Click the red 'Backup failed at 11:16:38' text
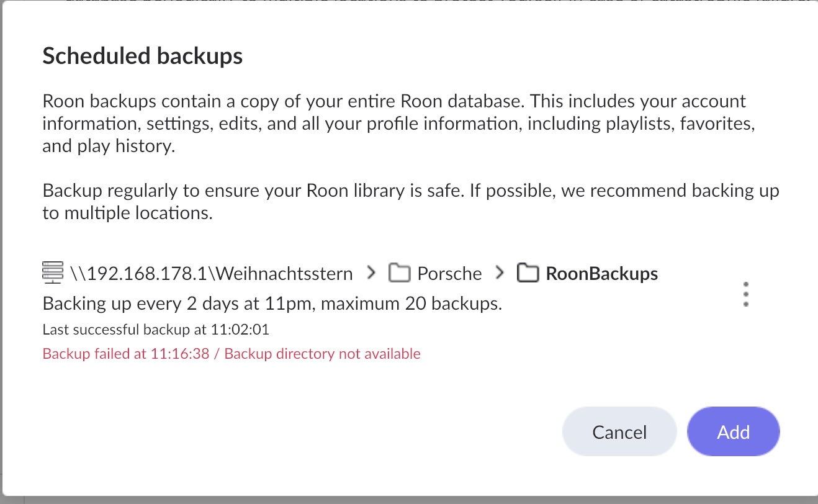 pos(126,354)
